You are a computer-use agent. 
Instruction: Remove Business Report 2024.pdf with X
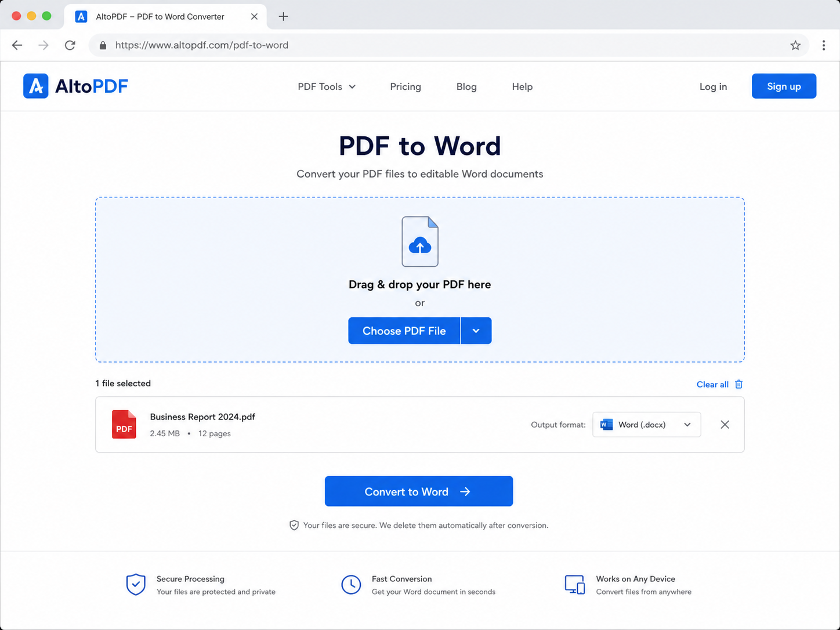tap(725, 425)
